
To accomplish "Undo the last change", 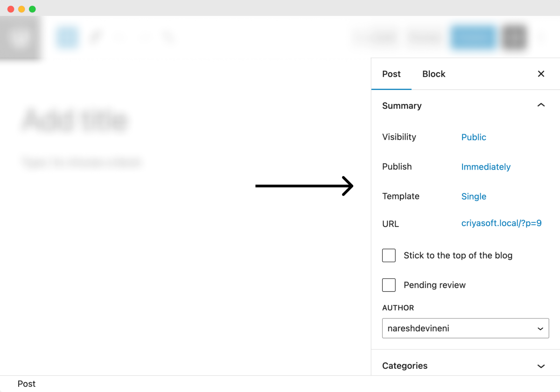I will (x=120, y=38).
